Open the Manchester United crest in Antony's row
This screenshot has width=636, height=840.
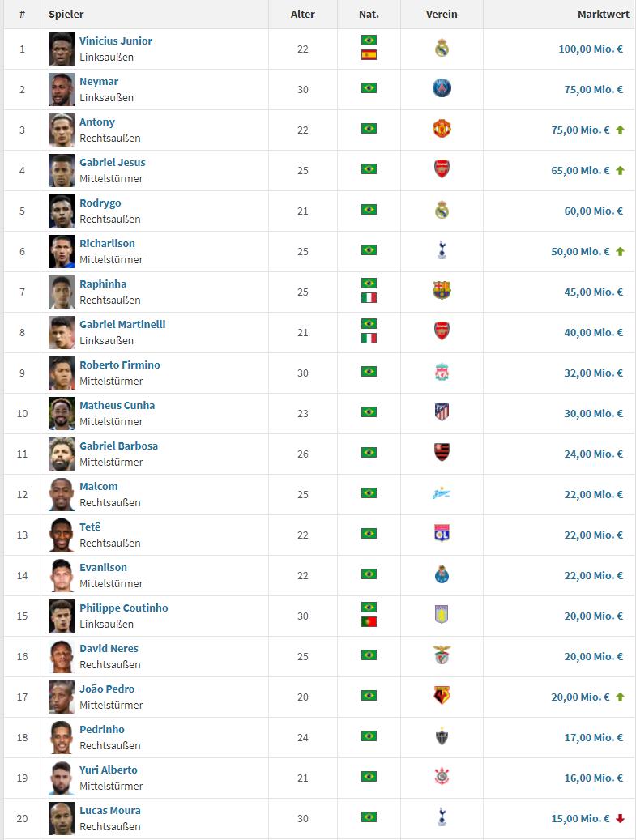point(442,130)
